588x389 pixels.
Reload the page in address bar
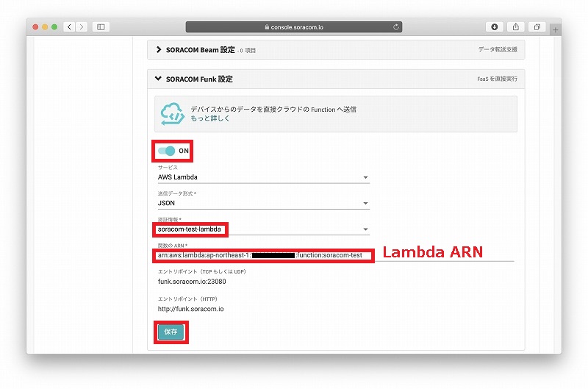395,27
